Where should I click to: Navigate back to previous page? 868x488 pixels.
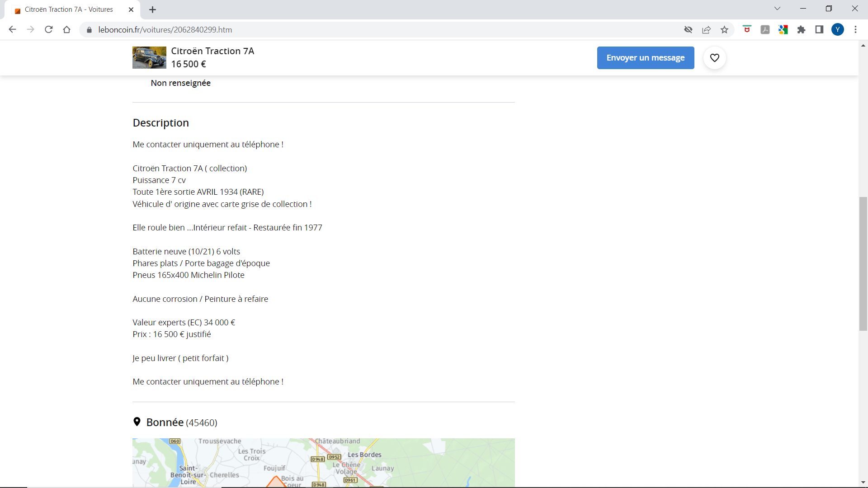pyautogui.click(x=12, y=30)
